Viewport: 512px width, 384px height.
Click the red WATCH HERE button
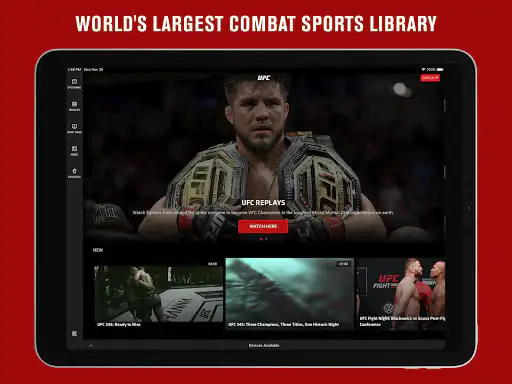[263, 226]
